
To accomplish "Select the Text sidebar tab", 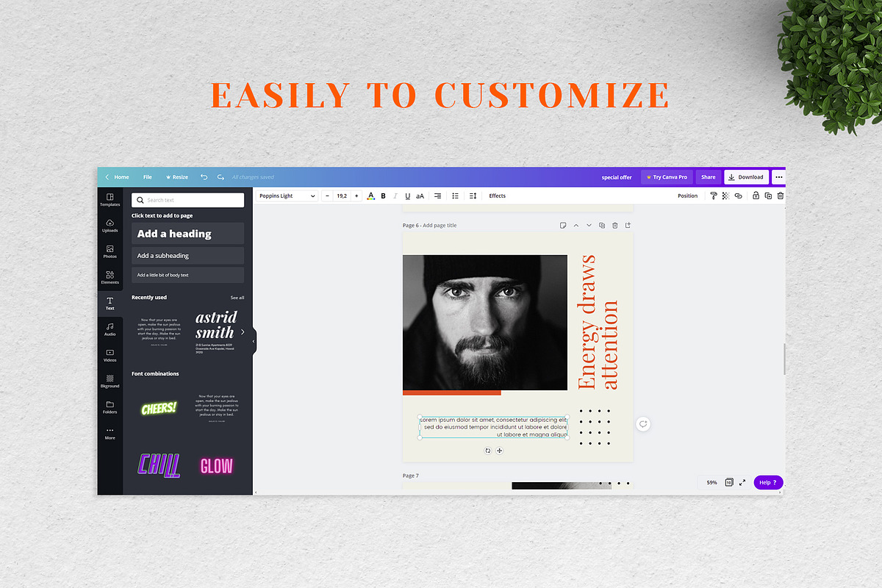I will click(110, 304).
